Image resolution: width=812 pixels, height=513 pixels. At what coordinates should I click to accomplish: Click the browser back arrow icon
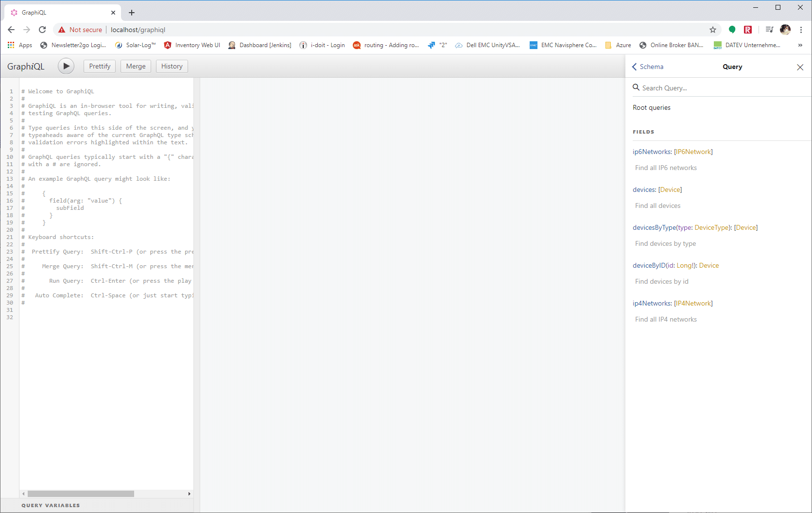11,30
